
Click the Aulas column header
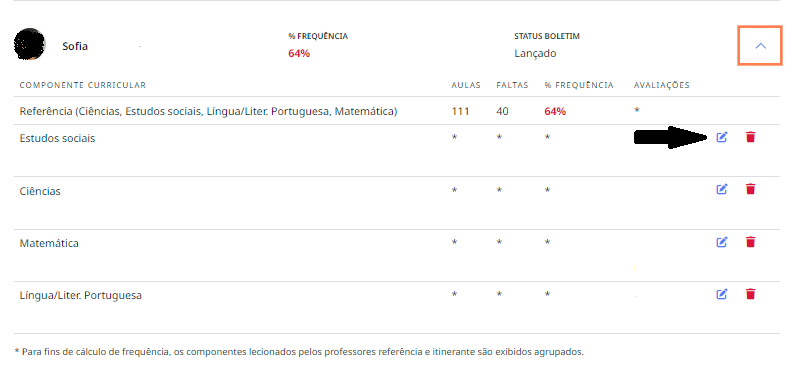tap(466, 85)
